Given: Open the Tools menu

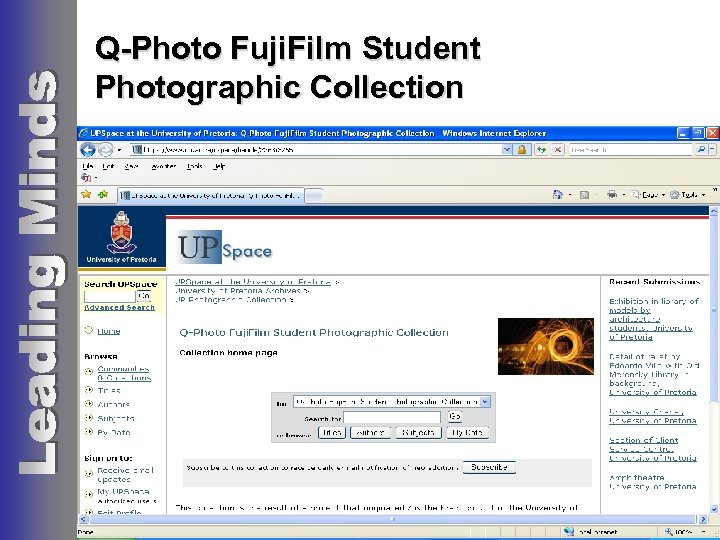Looking at the screenshot, I should (x=194, y=166).
